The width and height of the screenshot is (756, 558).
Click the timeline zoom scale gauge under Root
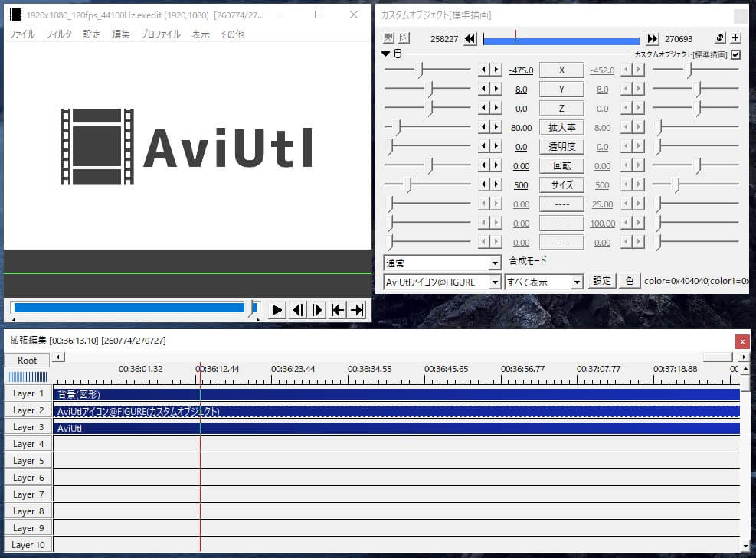pos(27,377)
